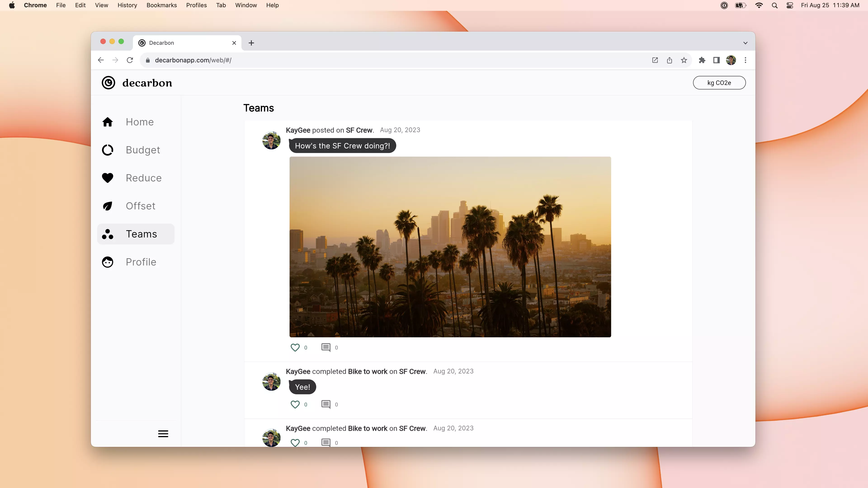Open the Home section in sidebar
Viewport: 868px width, 488px height.
pos(136,122)
